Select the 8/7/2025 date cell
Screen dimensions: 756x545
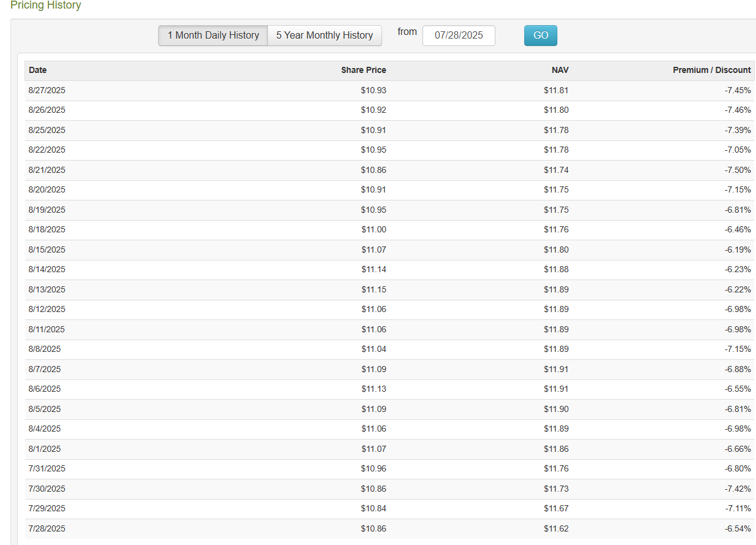[44, 369]
